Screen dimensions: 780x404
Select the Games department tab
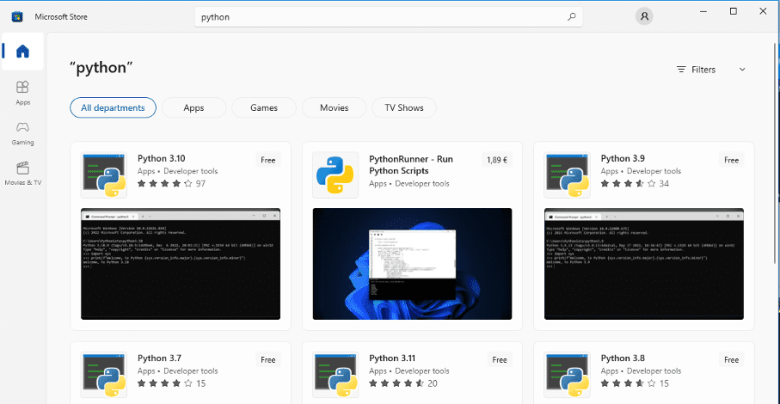point(264,107)
